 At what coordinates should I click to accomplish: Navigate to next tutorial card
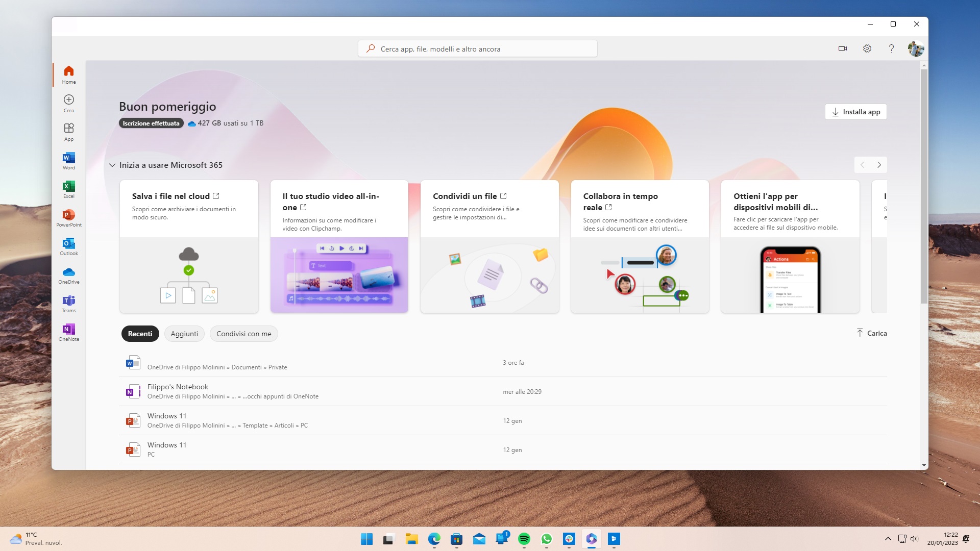point(879,164)
